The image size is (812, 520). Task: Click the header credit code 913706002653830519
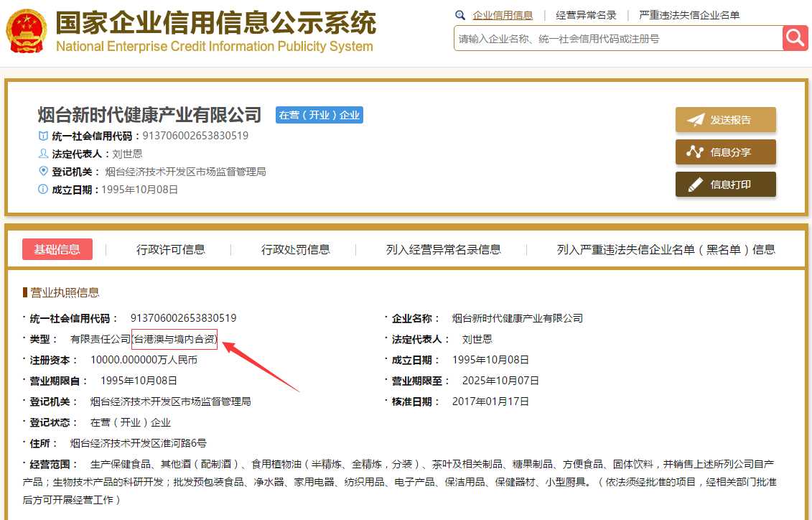195,136
